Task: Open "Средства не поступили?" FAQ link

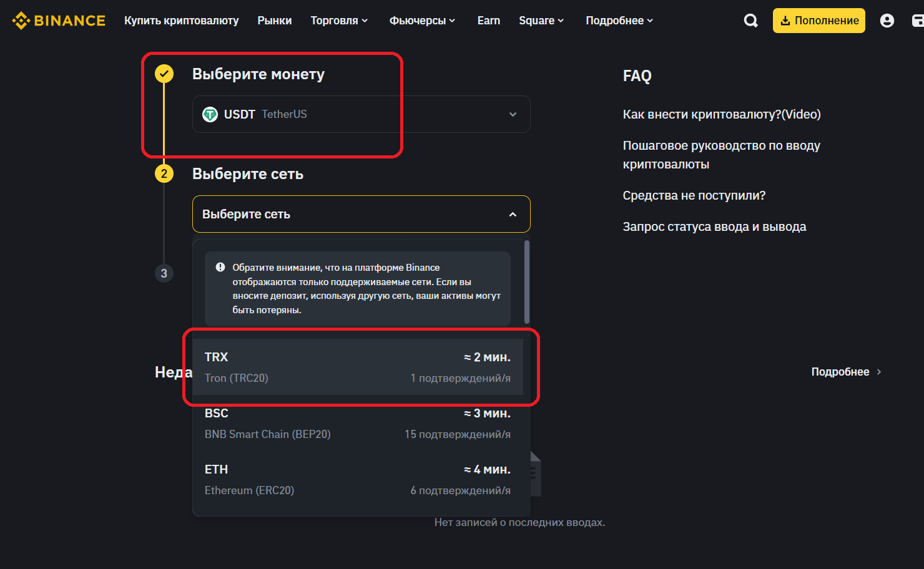Action: tap(694, 195)
